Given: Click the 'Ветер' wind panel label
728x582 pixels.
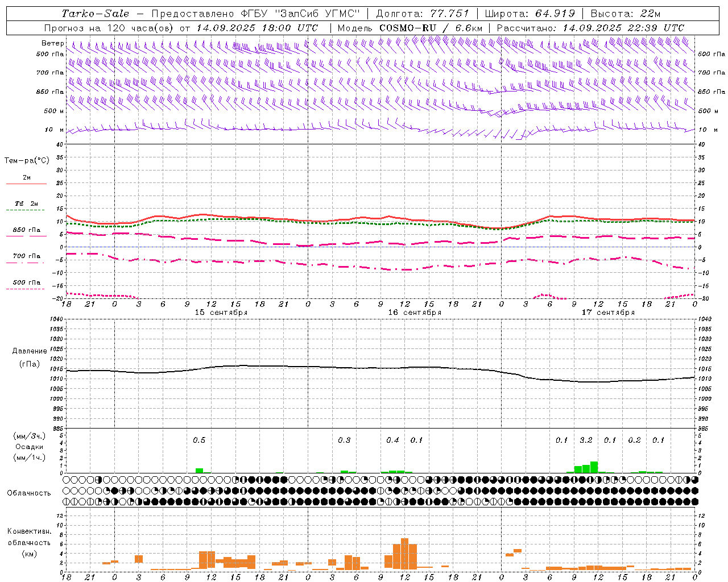Looking at the screenshot, I should pos(52,43).
